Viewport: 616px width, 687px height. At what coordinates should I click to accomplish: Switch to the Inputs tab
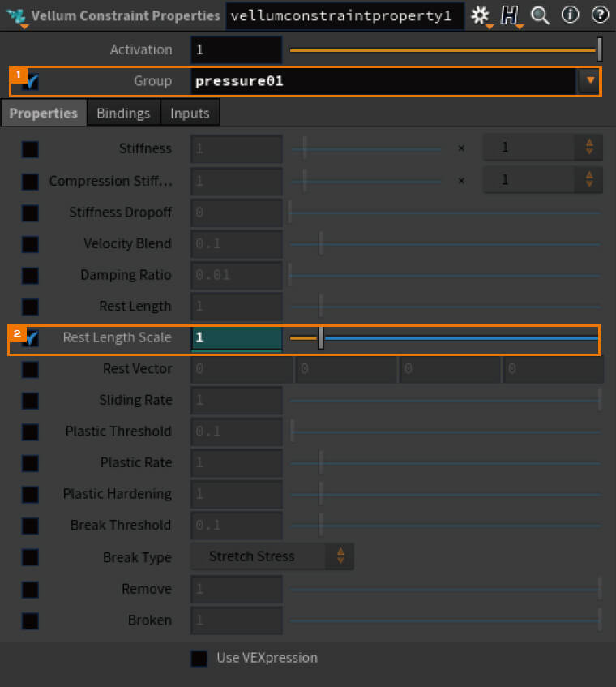tap(190, 114)
